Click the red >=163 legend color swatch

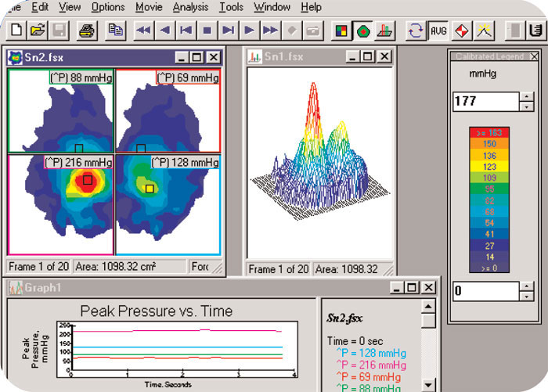[x=489, y=133]
